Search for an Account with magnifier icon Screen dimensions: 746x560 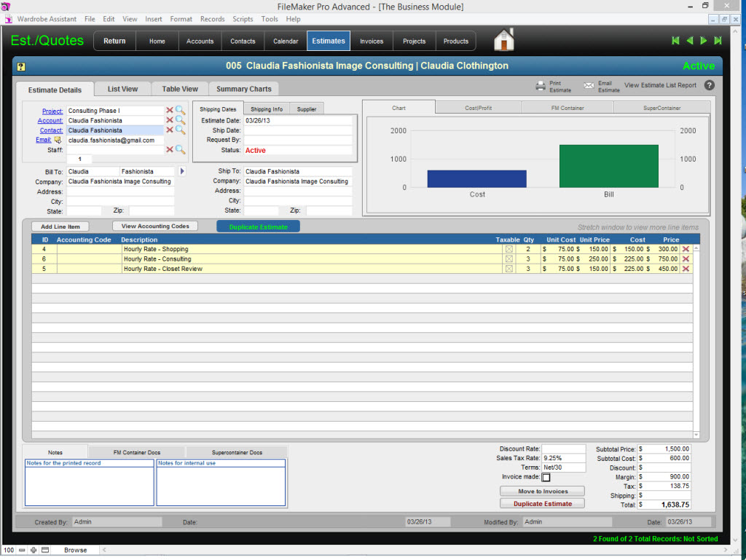pos(181,120)
